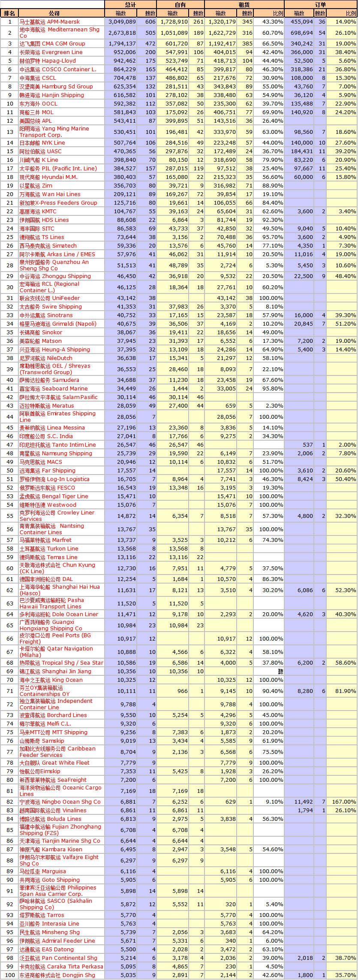Click 阳明海运 Yang Ming Marine Transport Corp.
The width and height of the screenshot is (358, 980).
pyautogui.click(x=54, y=132)
